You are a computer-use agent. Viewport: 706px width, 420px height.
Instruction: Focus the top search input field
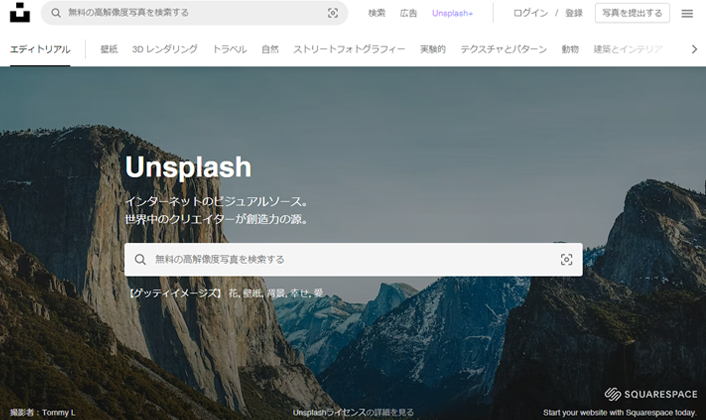tap(195, 13)
